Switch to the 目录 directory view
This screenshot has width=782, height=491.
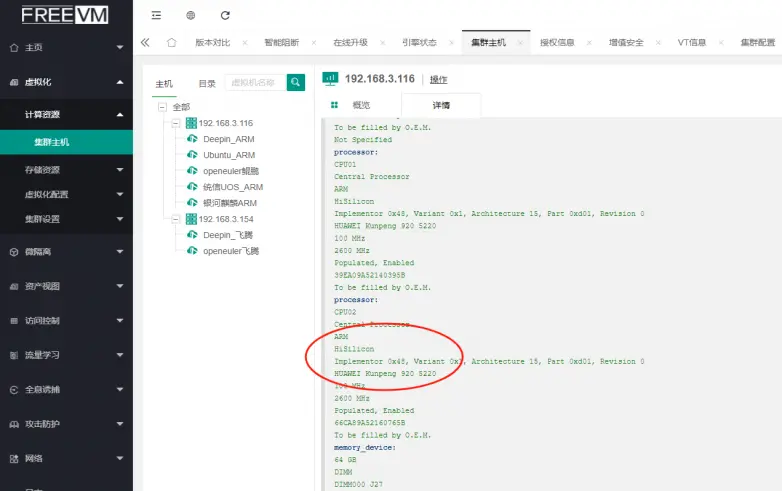(x=207, y=84)
